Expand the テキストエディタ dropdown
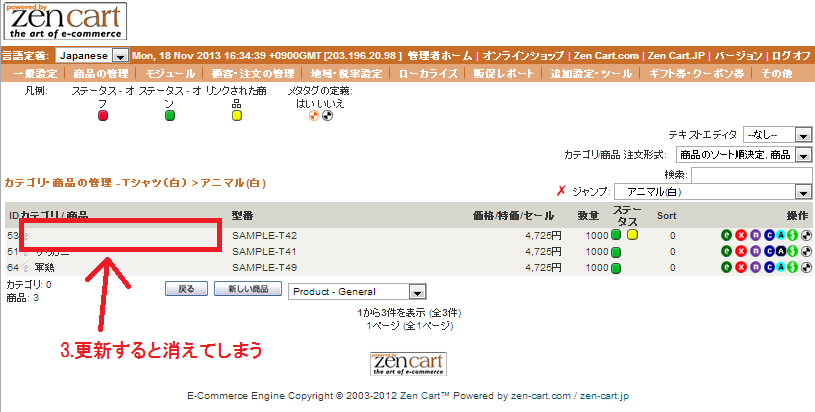 coord(803,134)
